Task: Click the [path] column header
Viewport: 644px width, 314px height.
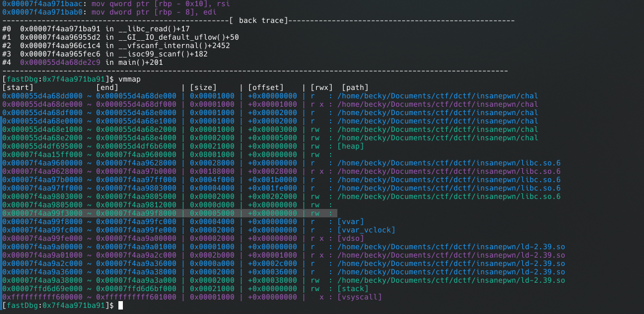Action: point(355,87)
